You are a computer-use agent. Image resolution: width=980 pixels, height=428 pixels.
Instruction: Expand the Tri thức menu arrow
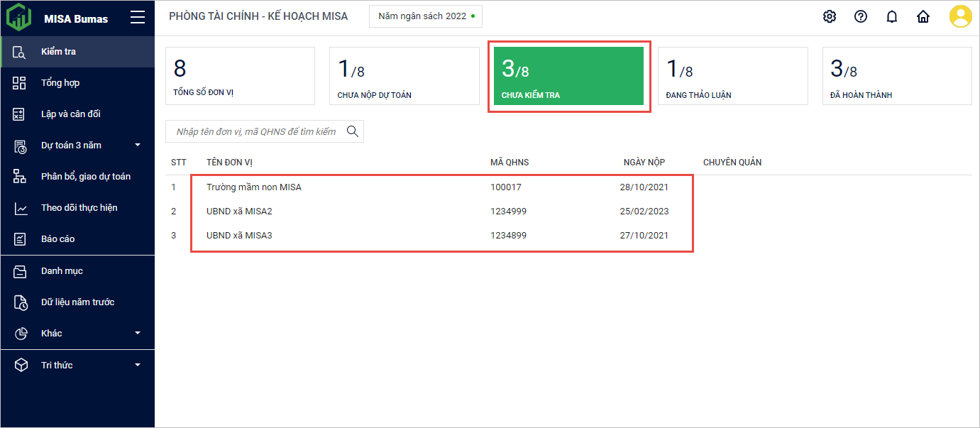137,365
